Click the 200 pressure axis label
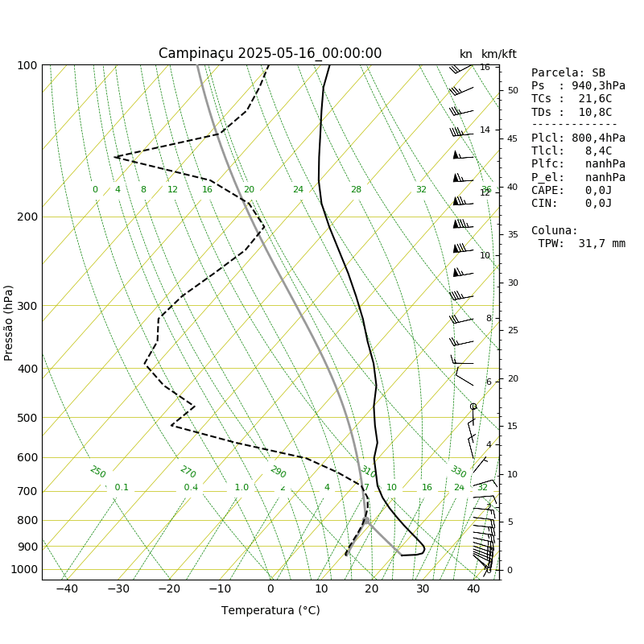Screen dimensions: 644x644 point(27,217)
